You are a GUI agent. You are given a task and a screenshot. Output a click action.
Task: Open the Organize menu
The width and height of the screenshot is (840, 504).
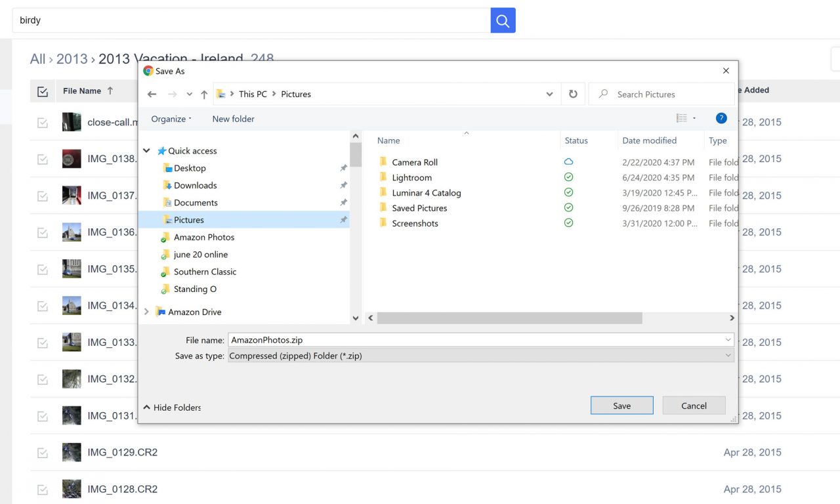click(x=171, y=119)
